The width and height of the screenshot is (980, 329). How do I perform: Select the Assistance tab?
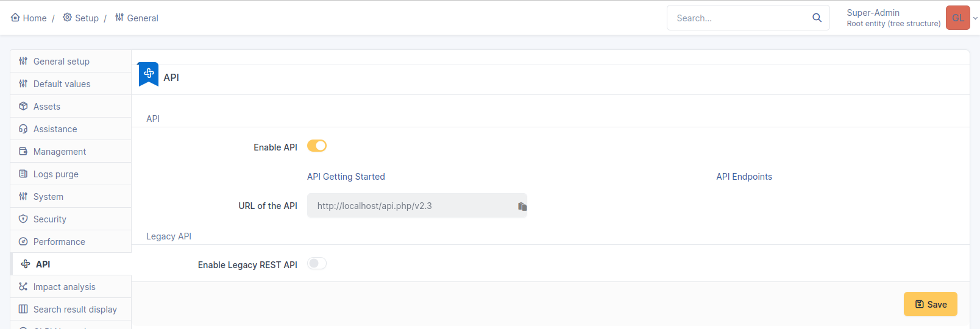tap(71, 129)
